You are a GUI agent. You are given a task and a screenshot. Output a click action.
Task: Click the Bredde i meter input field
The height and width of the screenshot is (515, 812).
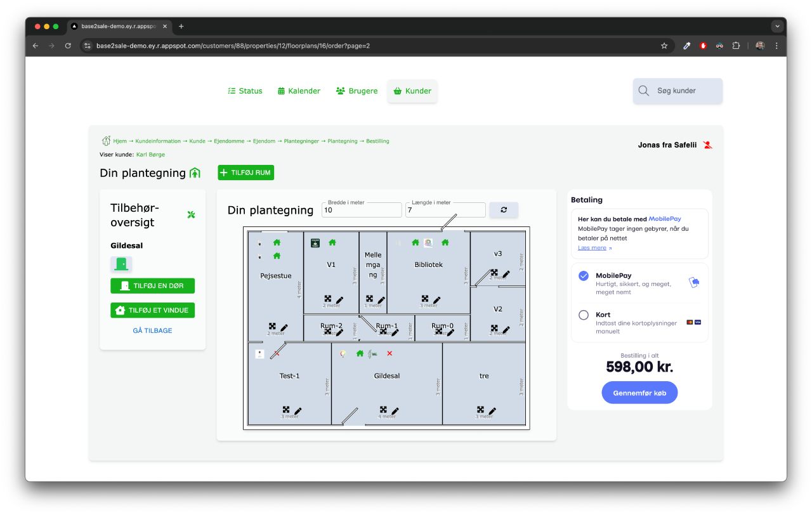(362, 211)
